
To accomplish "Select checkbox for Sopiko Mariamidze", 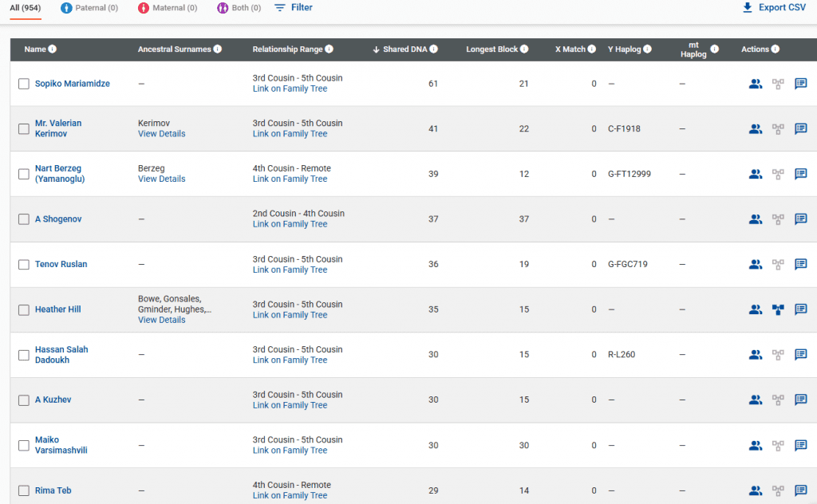I will click(24, 84).
